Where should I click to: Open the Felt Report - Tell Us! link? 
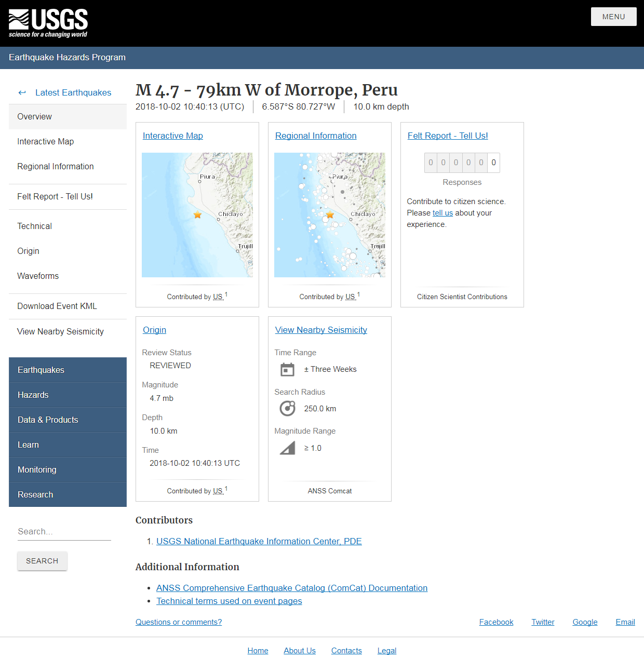point(448,136)
